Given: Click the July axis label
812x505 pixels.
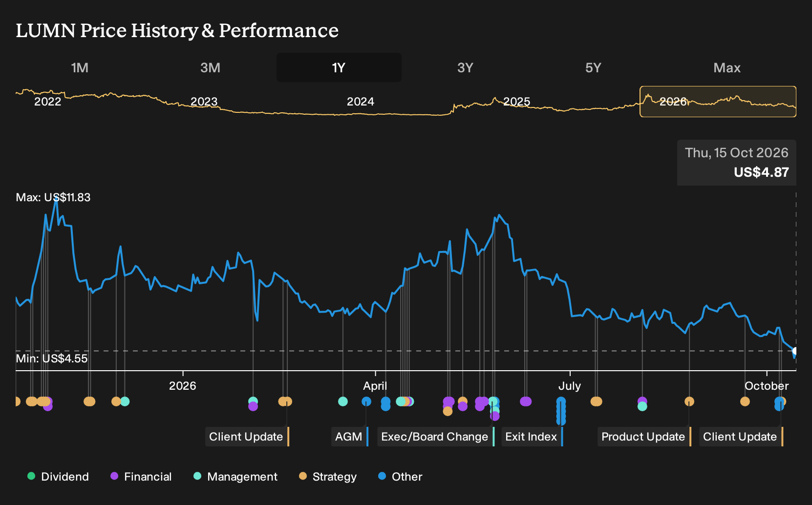Looking at the screenshot, I should pyautogui.click(x=570, y=386).
